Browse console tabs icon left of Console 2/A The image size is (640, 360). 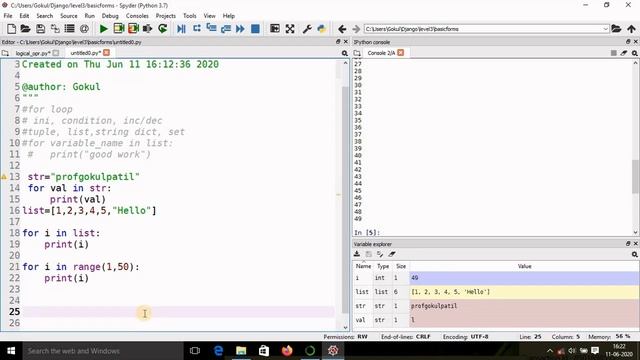[x=357, y=53]
